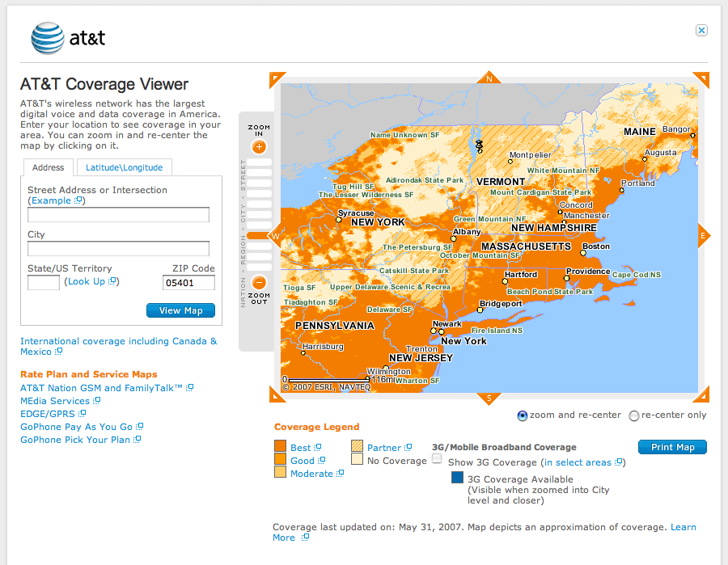
Task: Click the Best coverage color swatch
Action: [x=280, y=446]
